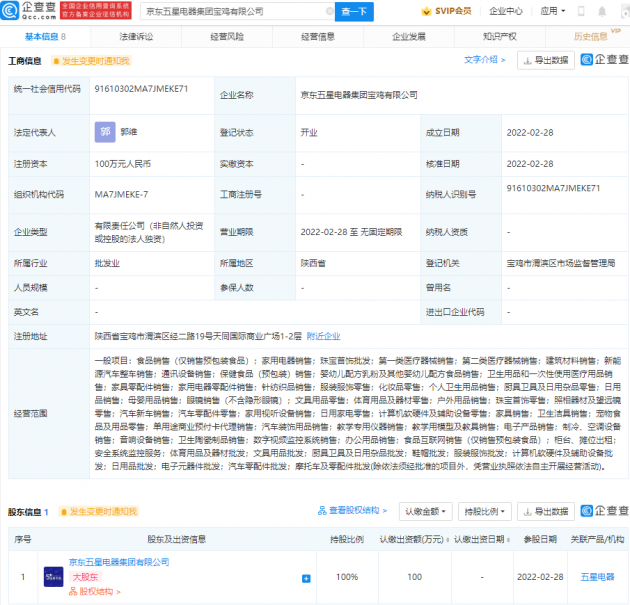Select the business term 2022-02-28 至 无固定期限

click(351, 232)
